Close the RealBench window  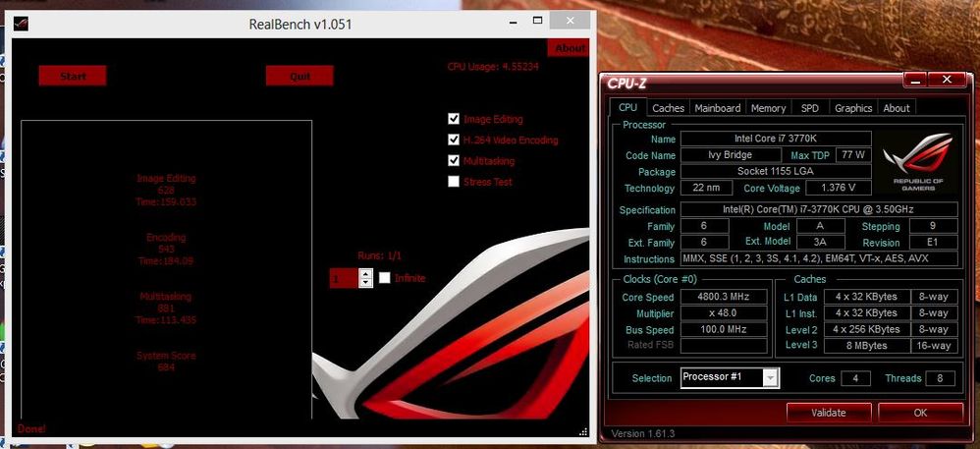570,21
